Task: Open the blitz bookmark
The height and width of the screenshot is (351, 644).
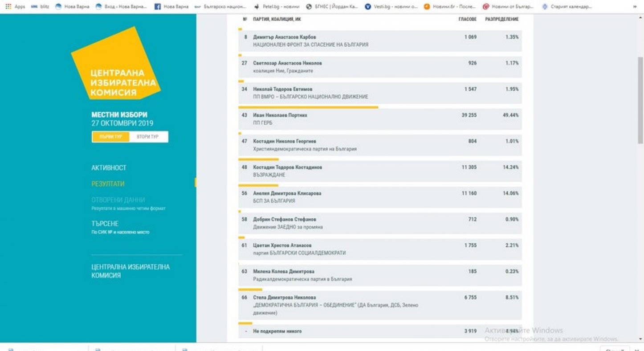Action: [x=41, y=7]
